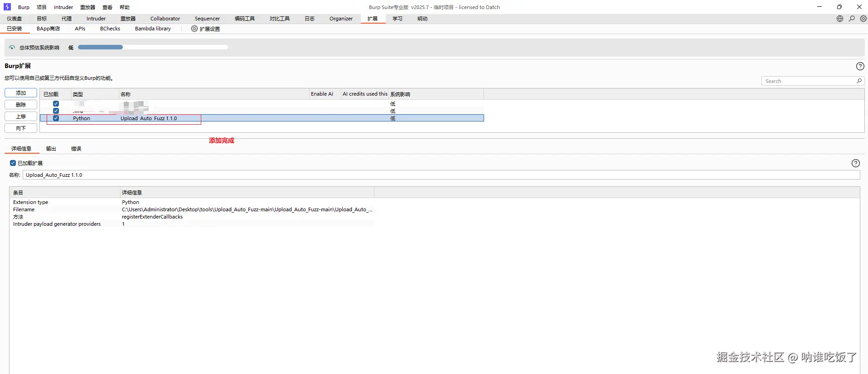
Task: Click the 向下 button
Action: [21, 128]
